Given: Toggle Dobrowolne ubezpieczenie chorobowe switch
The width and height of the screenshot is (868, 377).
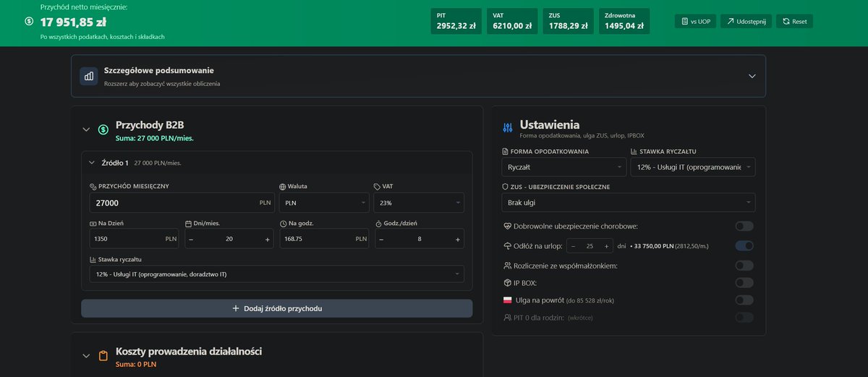Looking at the screenshot, I should tap(744, 226).
